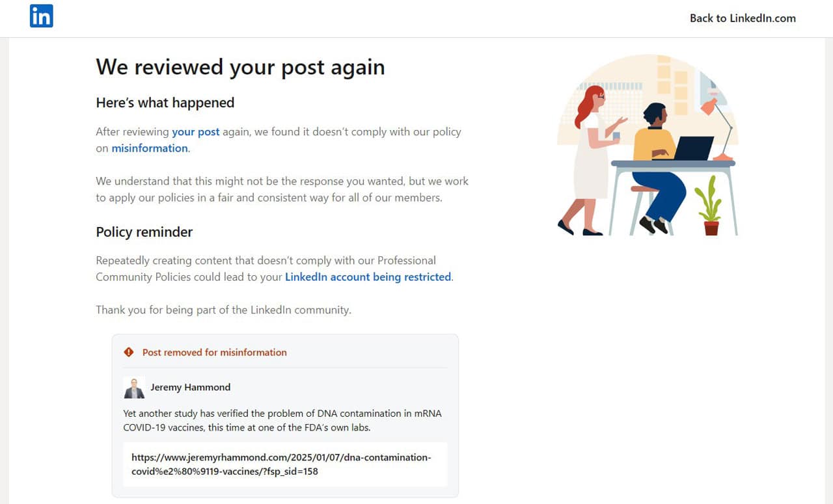The width and height of the screenshot is (833, 504).
Task: Click the post text about DNA contamination
Action: tap(282, 420)
